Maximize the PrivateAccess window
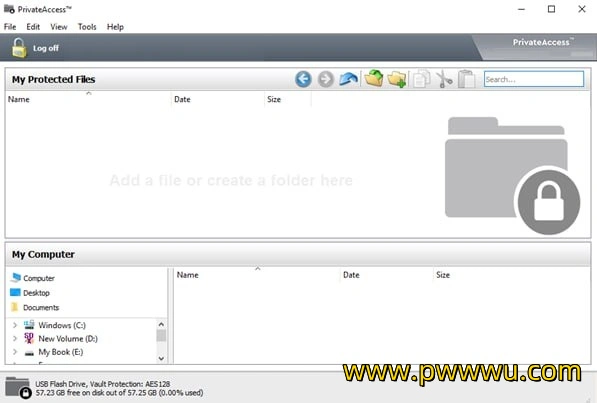597x403 pixels. coord(551,9)
